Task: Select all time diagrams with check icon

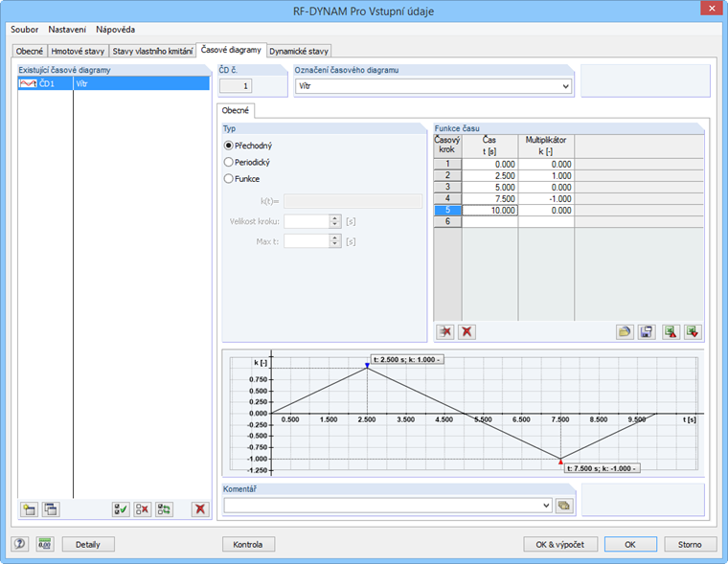Action: coord(121,509)
